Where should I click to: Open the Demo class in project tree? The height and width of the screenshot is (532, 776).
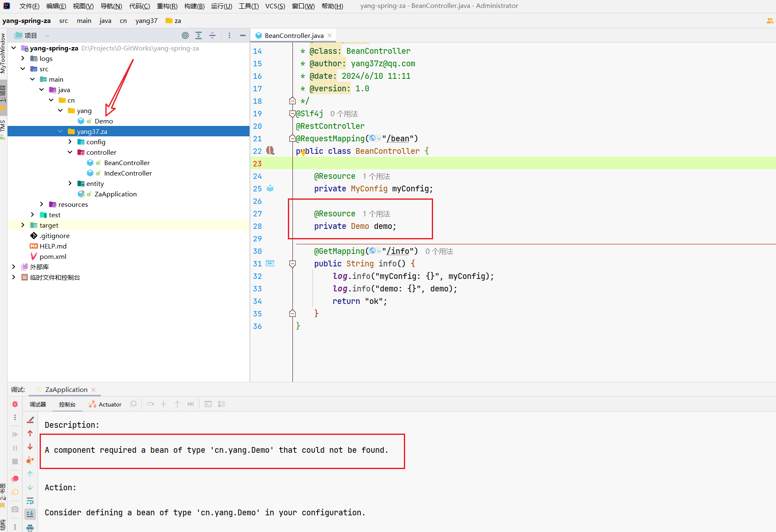(103, 121)
